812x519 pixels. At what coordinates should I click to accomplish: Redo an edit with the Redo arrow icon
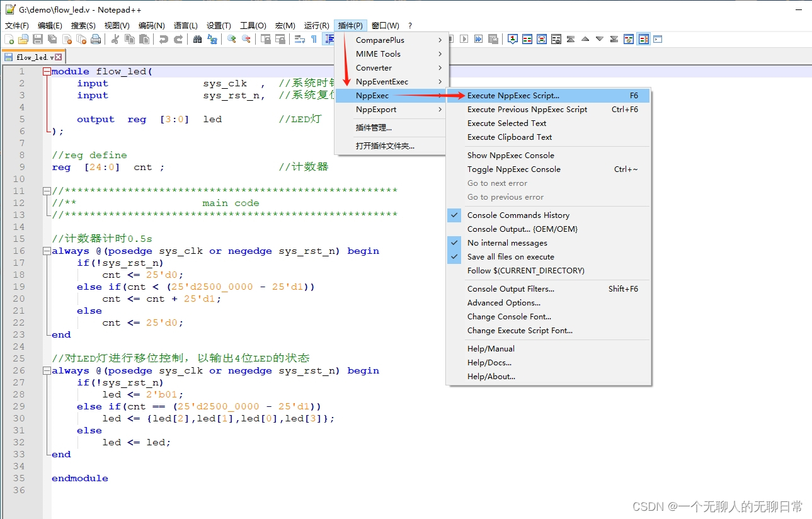[178, 39]
